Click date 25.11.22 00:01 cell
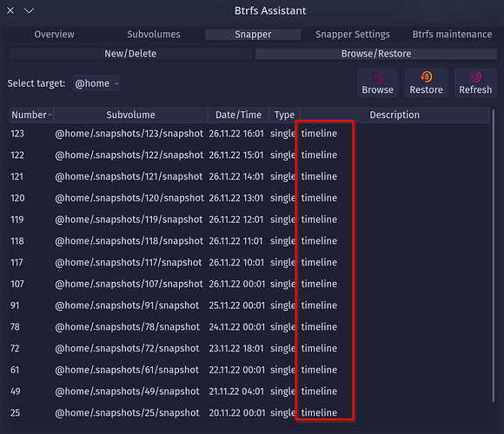Screen dimensions: 504x434 [x=237, y=306]
